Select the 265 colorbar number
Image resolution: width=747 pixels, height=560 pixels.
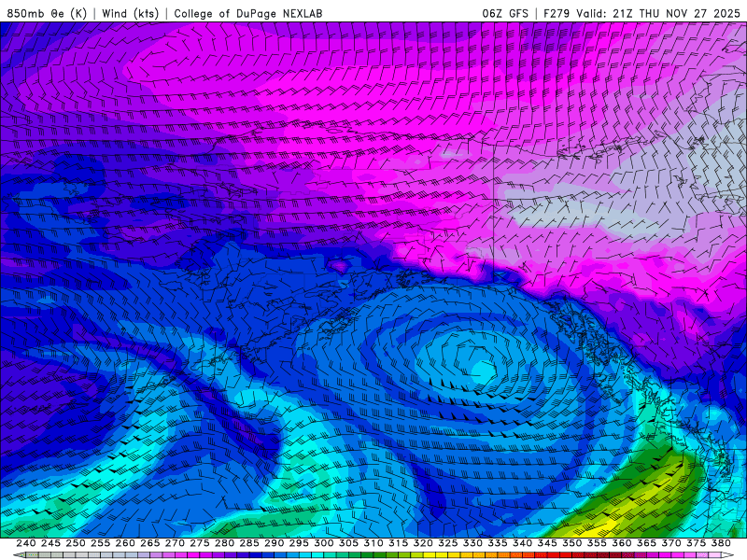tap(149, 543)
